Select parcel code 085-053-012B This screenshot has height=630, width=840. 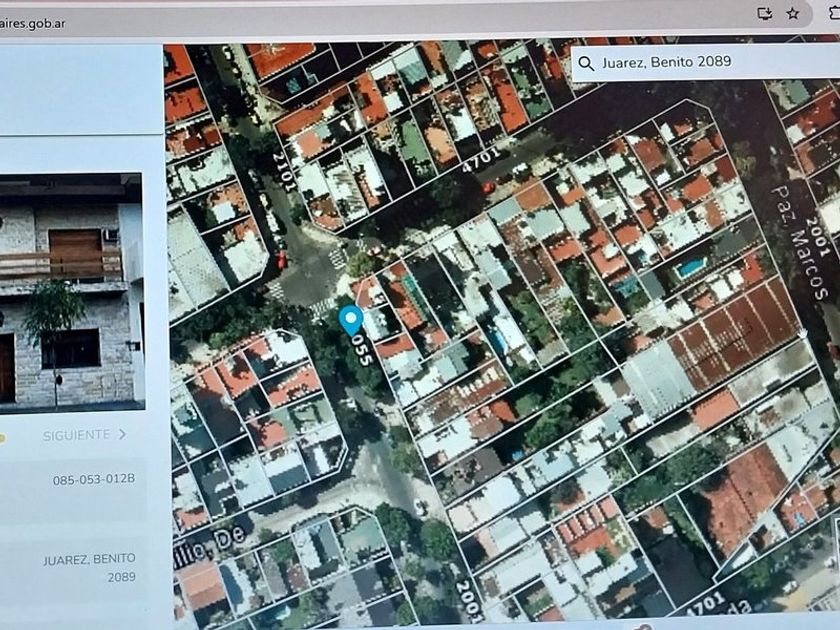coord(94,479)
